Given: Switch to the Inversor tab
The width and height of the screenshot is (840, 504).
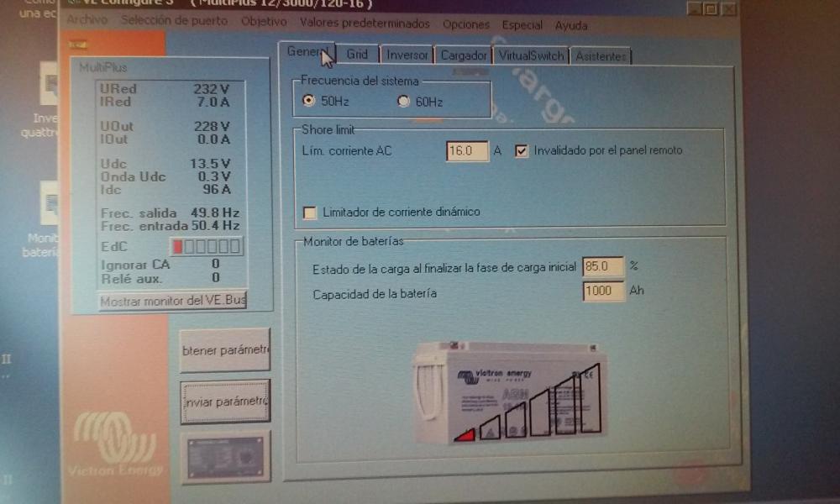Looking at the screenshot, I should (x=407, y=55).
